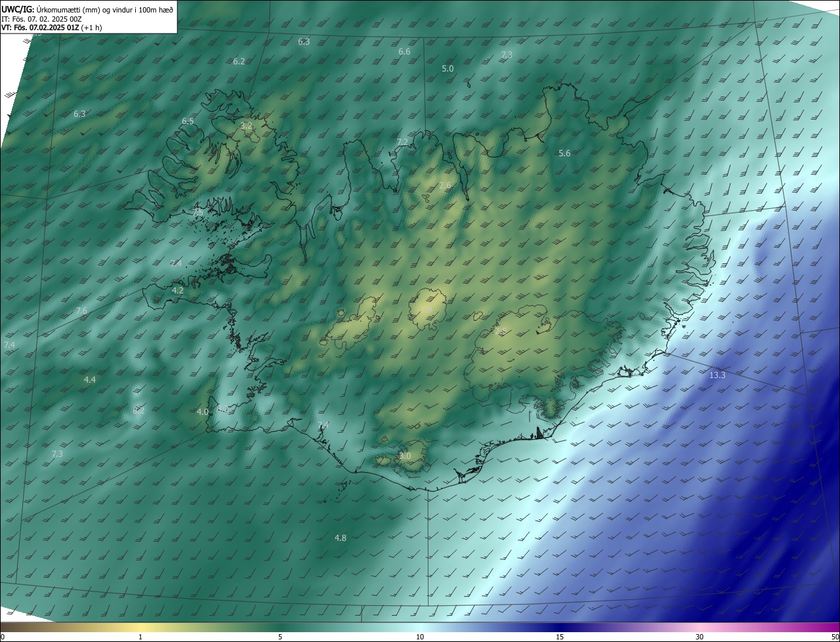Click the 3.0 value on the south glacier

405,456
